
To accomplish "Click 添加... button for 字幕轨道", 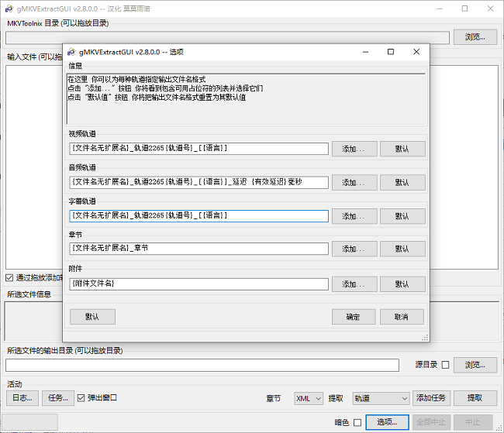I will click(354, 216).
